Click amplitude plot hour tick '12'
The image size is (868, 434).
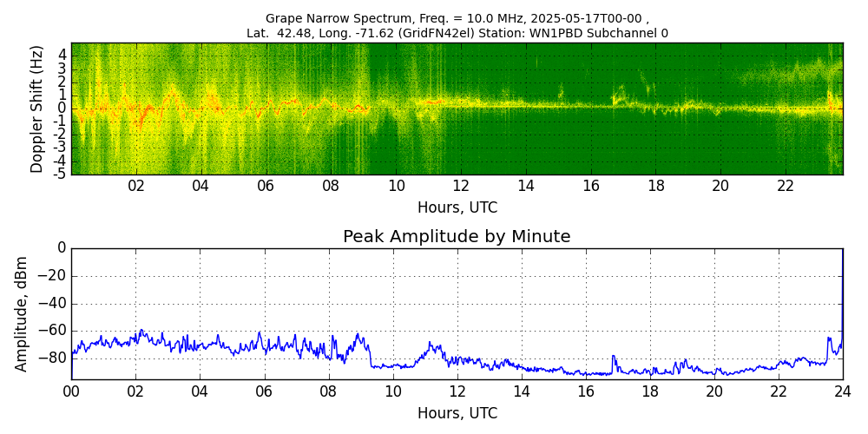457,392
